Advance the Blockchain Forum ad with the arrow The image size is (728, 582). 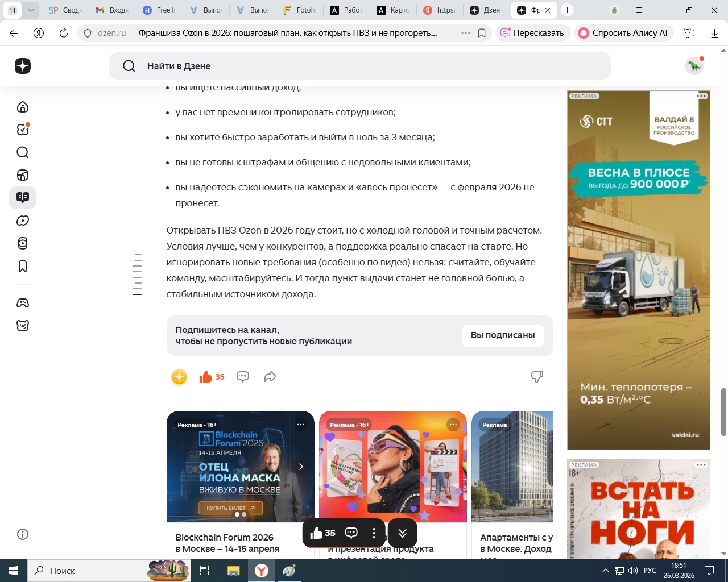tap(301, 467)
